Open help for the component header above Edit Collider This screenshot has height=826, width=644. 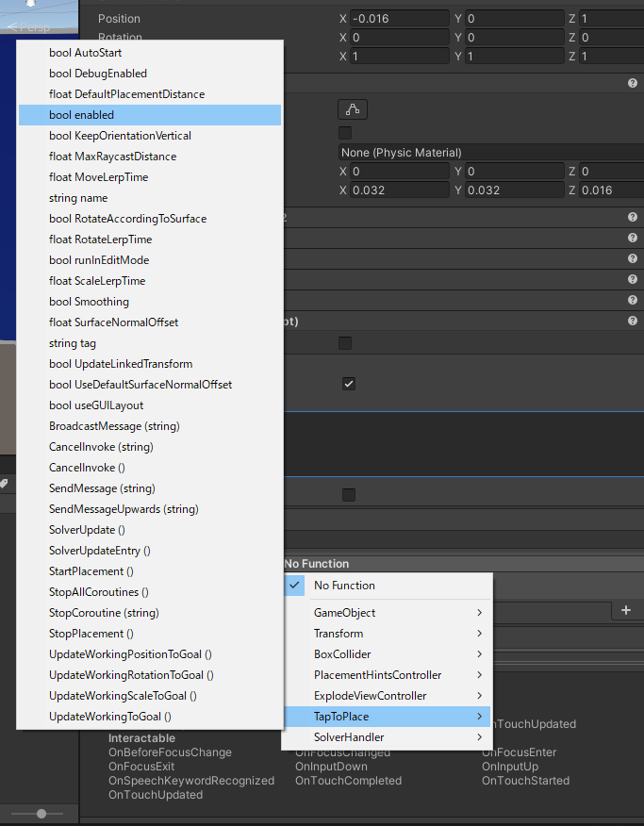[x=633, y=83]
